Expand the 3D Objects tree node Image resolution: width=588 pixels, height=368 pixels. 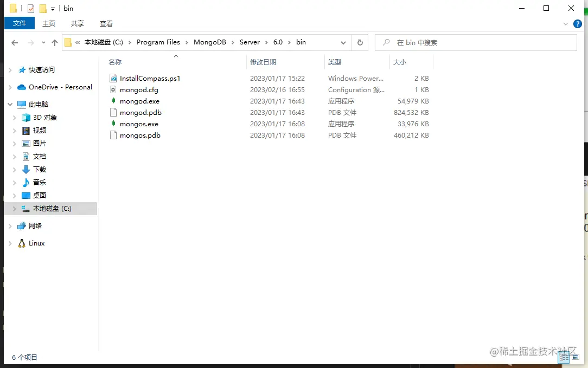pos(14,118)
